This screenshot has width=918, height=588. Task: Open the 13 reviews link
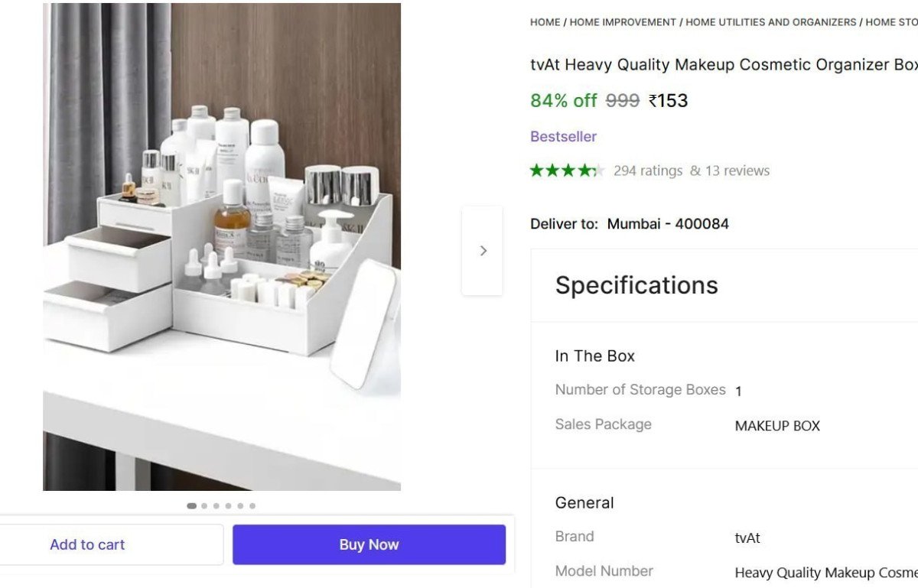[x=737, y=170]
